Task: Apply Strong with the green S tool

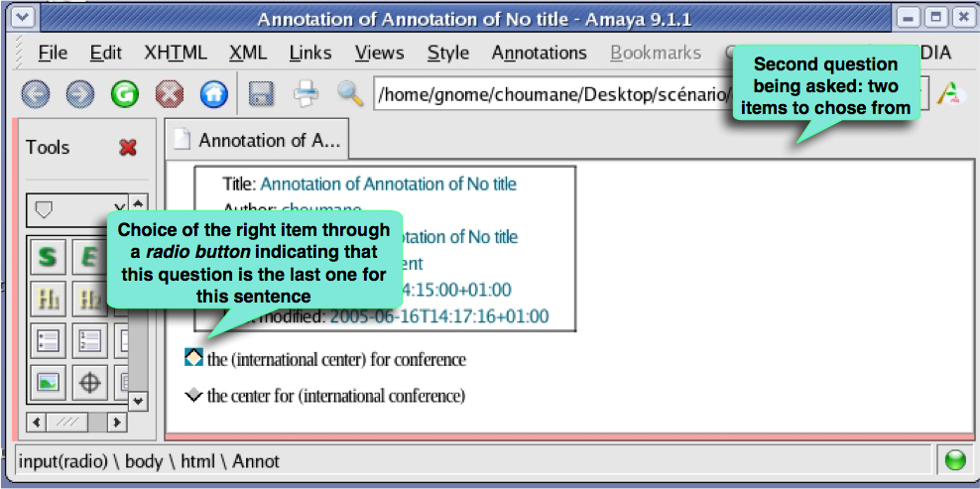Action: point(47,256)
